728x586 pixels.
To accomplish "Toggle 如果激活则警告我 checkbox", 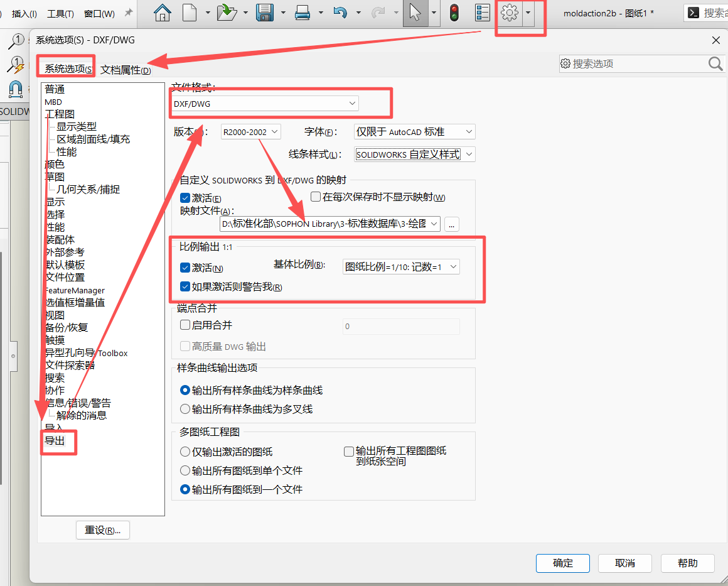I will point(185,287).
